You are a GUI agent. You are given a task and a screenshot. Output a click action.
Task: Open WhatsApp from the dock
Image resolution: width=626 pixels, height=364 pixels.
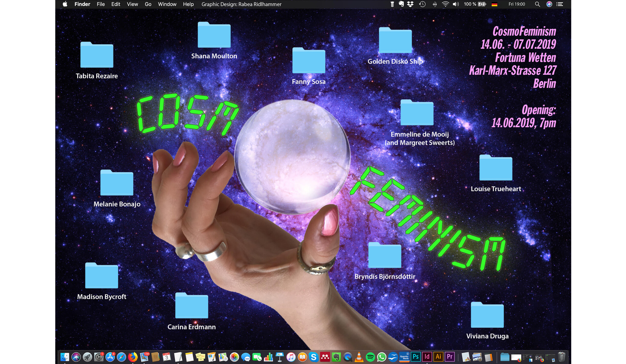coord(381,357)
